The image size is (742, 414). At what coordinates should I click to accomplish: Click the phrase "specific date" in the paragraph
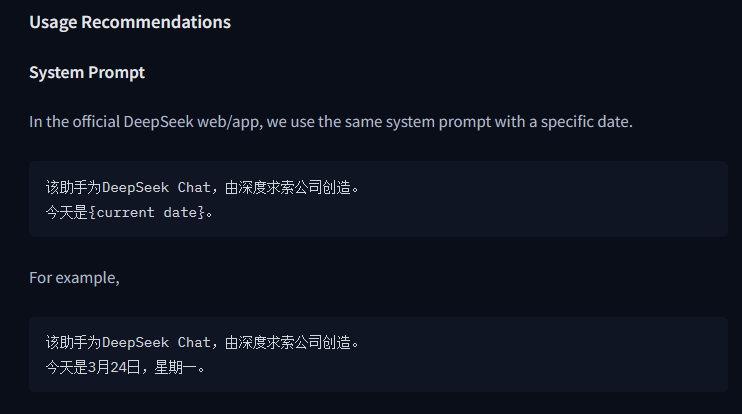(585, 122)
